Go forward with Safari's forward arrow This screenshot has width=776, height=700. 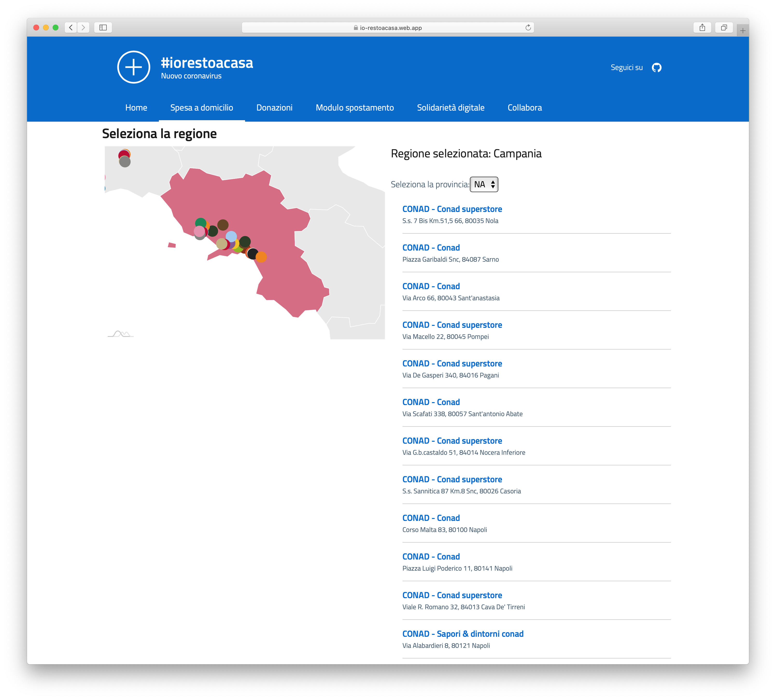coord(83,27)
